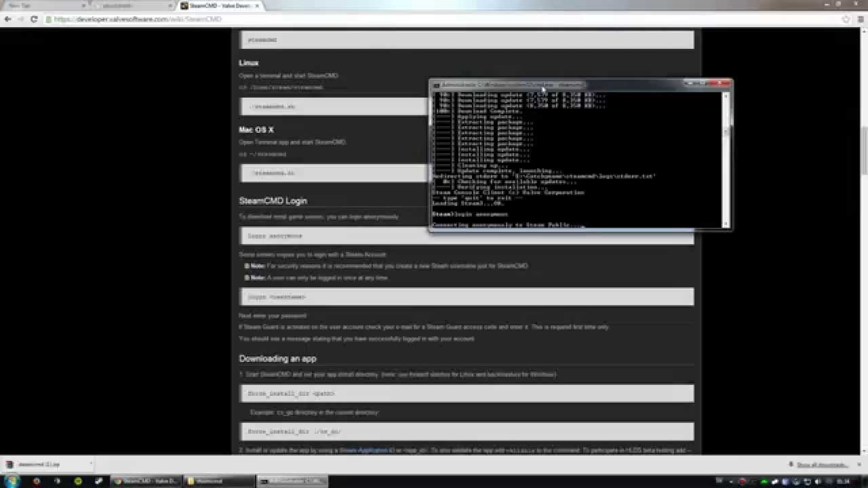Click the login anonymous code box
The image size is (868, 488).
tap(467, 236)
